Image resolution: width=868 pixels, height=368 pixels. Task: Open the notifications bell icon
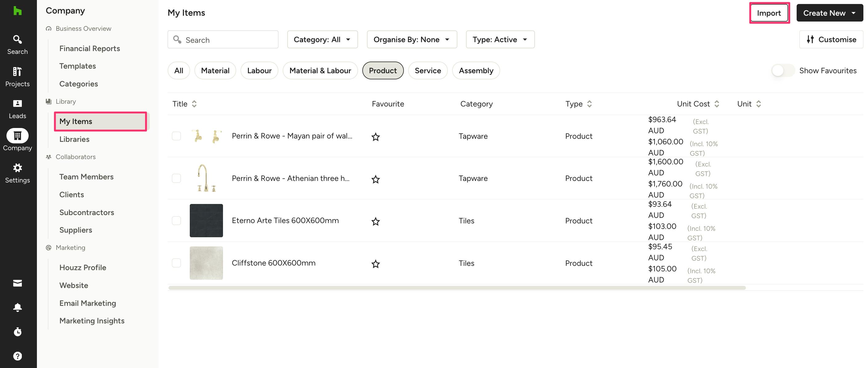[x=18, y=307]
